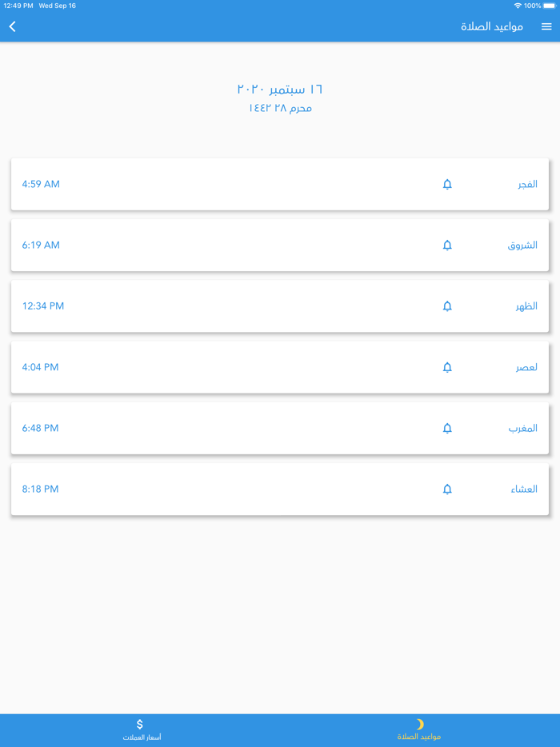Tap the Hijri date محرم ٢٨ ١٤٤٢
This screenshot has width=560, height=747.
click(x=279, y=108)
